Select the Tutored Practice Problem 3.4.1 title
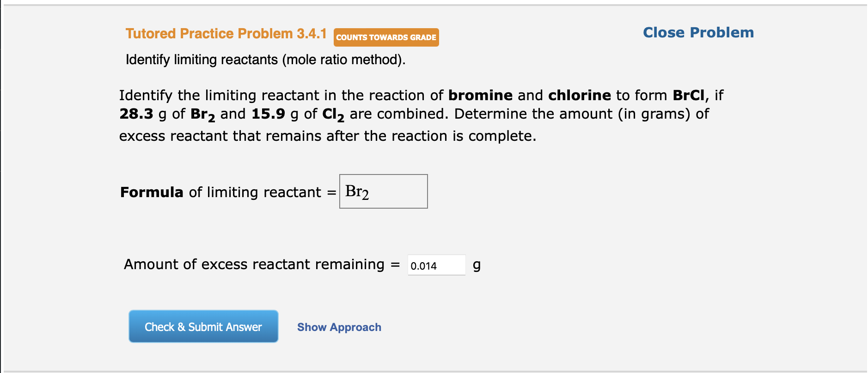Image resolution: width=868 pixels, height=373 pixels. click(226, 33)
